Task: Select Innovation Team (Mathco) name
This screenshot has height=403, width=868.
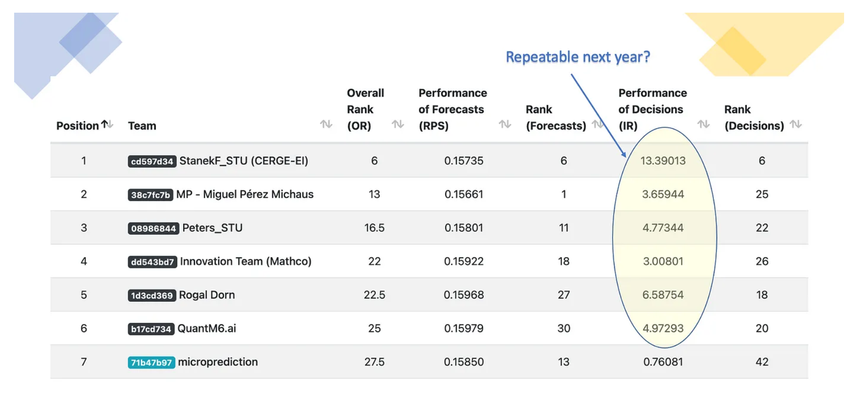Action: point(246,262)
